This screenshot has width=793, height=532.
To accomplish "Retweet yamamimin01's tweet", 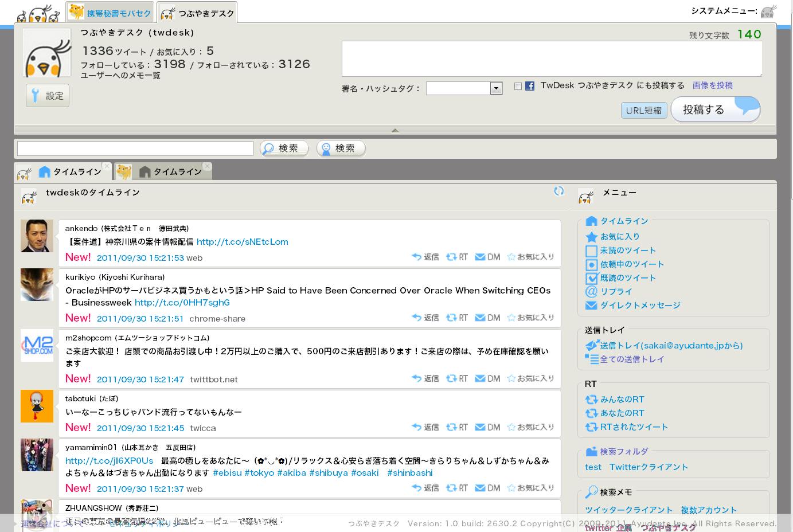I will (457, 488).
